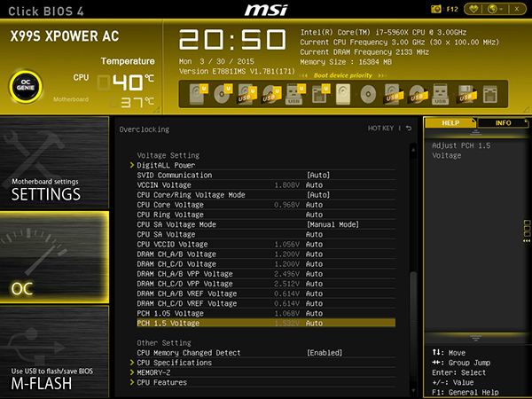Switch to the HELP tab
532x399 pixels.
(x=450, y=123)
